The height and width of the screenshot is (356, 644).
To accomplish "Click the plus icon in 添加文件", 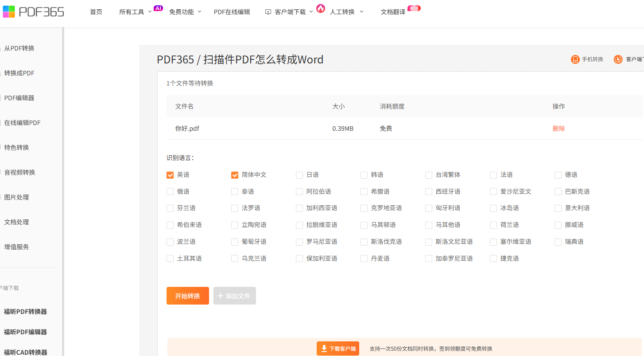I will click(x=220, y=296).
